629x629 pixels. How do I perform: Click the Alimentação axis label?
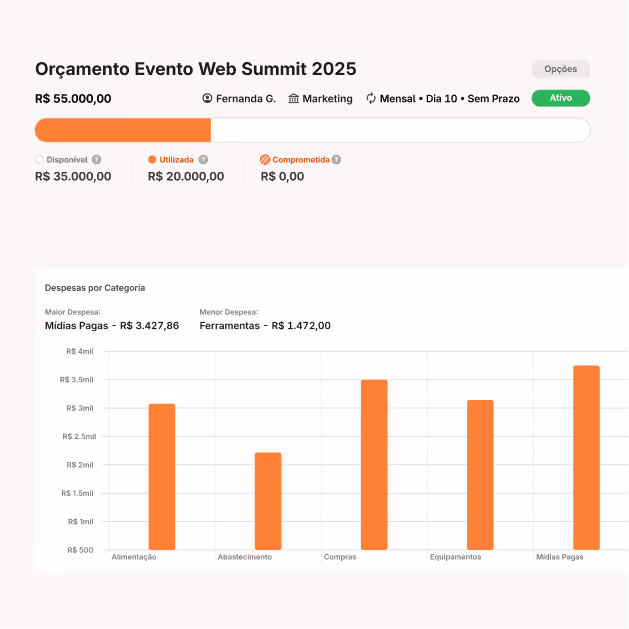click(134, 557)
